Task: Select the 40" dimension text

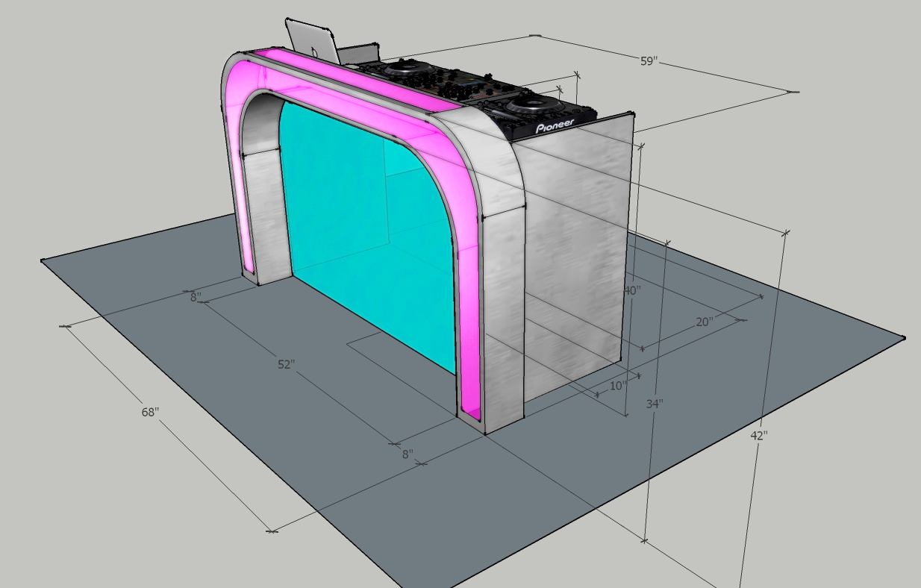Action: (632, 291)
